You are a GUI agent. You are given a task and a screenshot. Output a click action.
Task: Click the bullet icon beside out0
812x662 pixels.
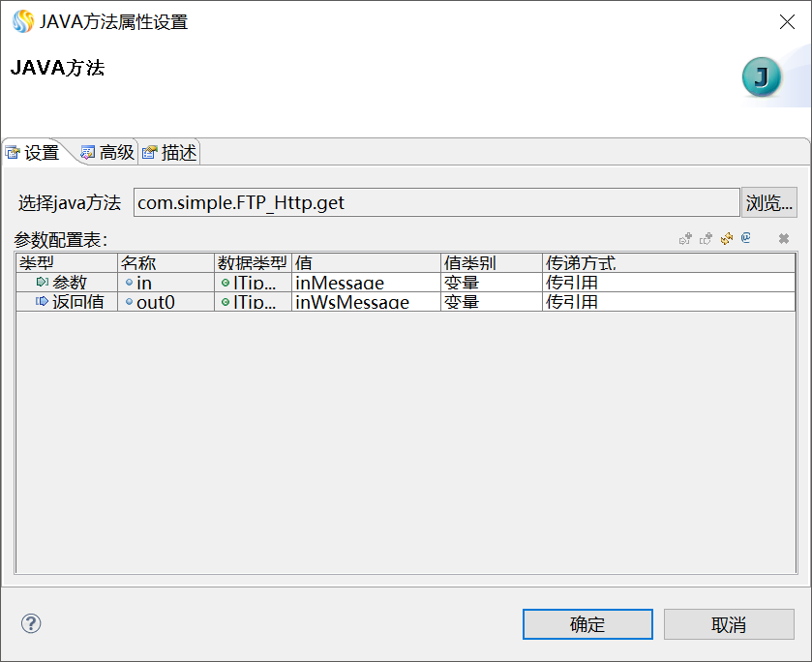click(129, 301)
